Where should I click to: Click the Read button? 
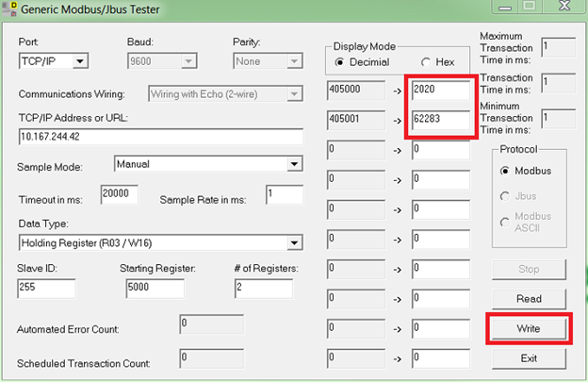[529, 299]
